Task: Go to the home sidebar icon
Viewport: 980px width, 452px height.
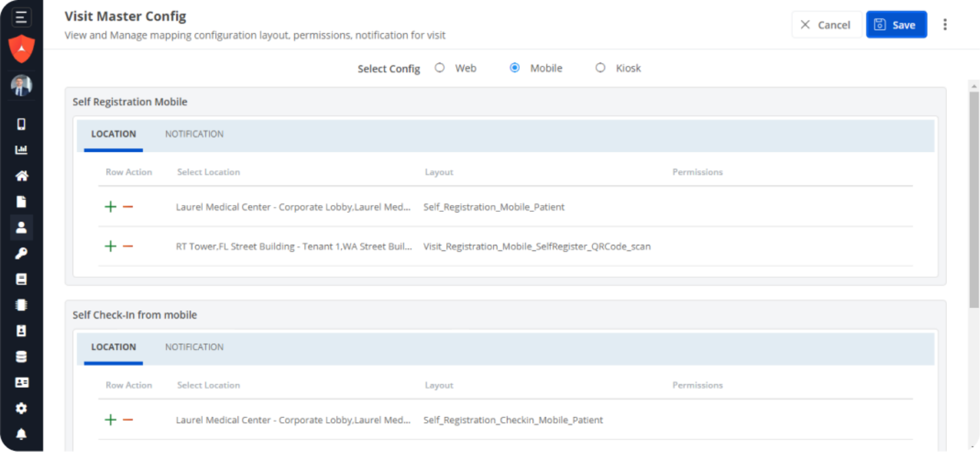Action: [21, 176]
